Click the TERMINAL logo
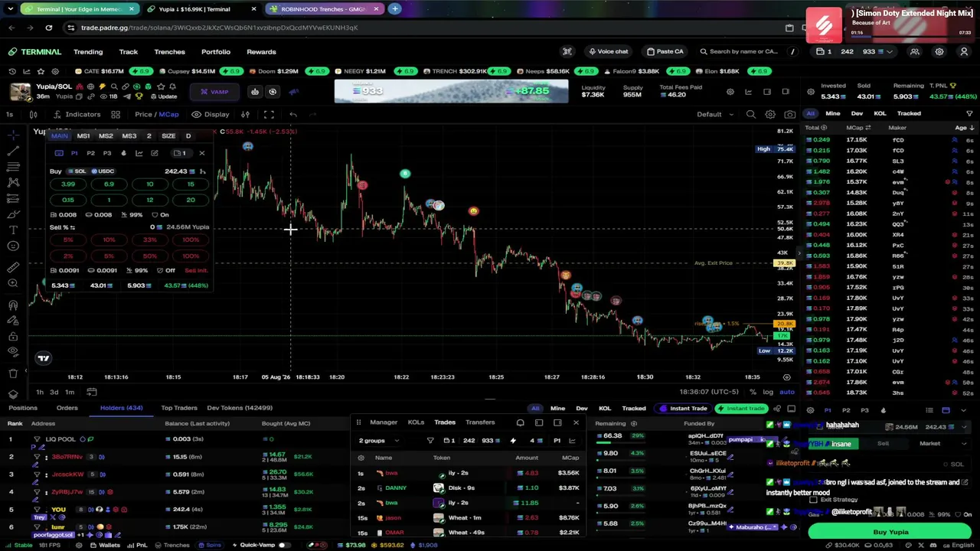The width and height of the screenshot is (980, 551). (35, 52)
